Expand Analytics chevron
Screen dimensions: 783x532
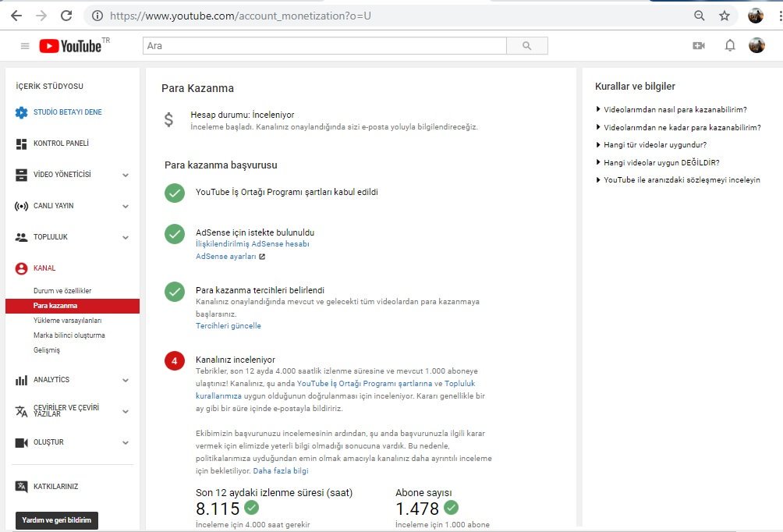[x=126, y=380]
